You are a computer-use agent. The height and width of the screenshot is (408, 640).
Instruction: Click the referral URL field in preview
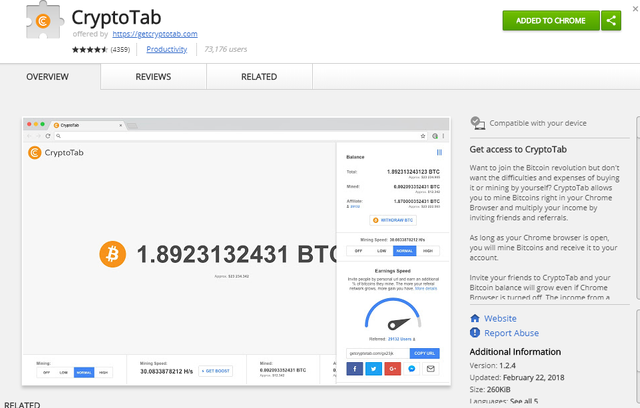click(x=378, y=353)
